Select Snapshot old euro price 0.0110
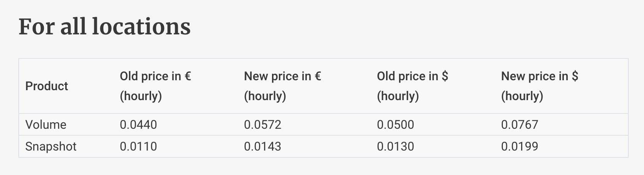 point(138,146)
